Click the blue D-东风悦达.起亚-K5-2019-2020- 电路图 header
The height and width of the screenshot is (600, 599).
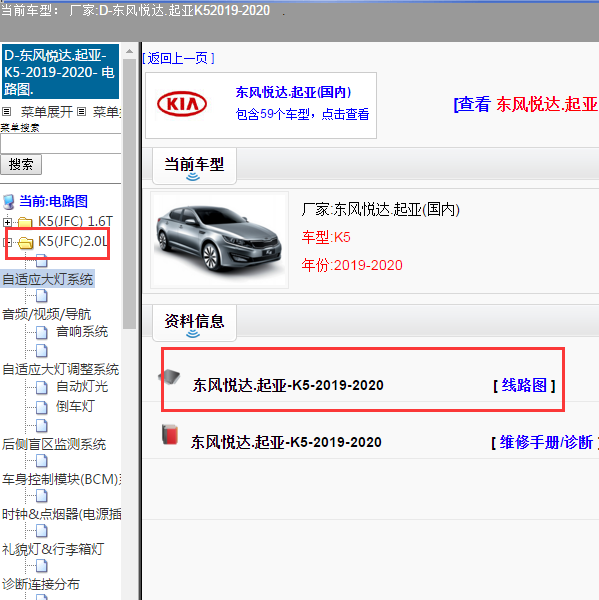tap(60, 72)
